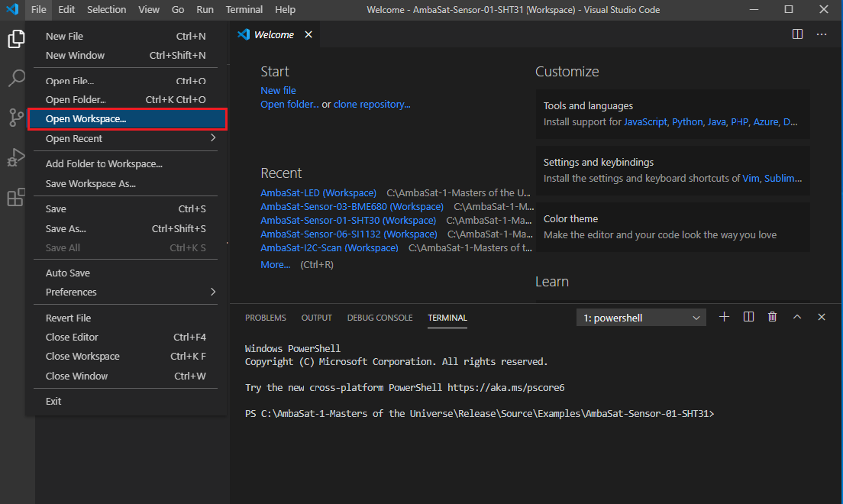Screen dimensions: 843x504
Task: Choose Open Folder... menu entry
Action: (x=127, y=99)
